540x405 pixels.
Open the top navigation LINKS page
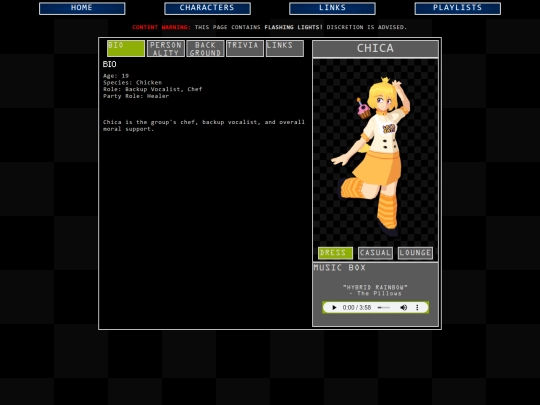pos(332,8)
